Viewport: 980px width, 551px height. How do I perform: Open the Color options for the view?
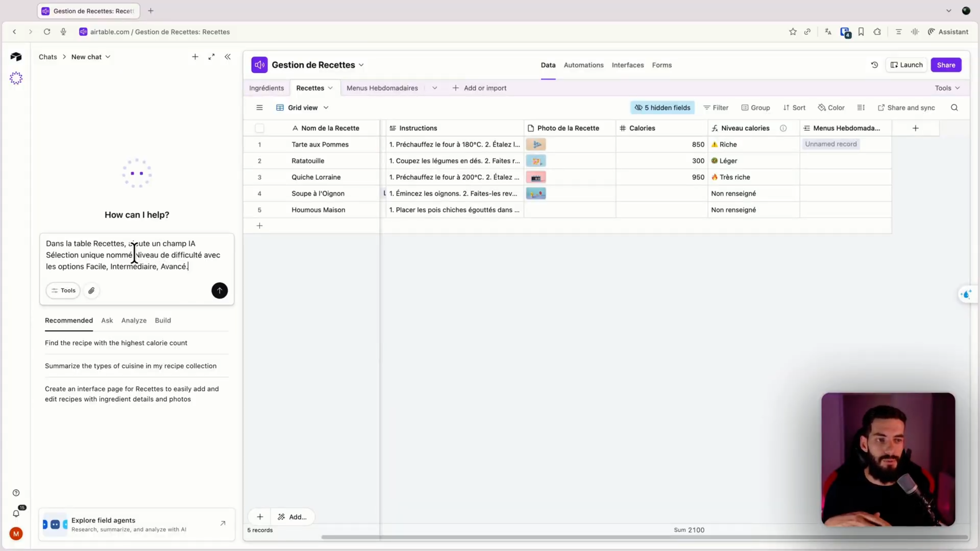pos(831,108)
